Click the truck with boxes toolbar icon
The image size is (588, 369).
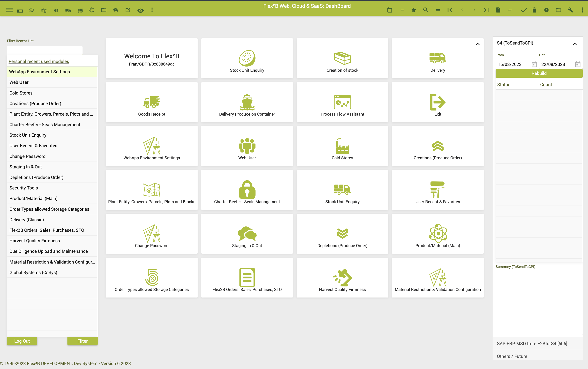point(68,10)
